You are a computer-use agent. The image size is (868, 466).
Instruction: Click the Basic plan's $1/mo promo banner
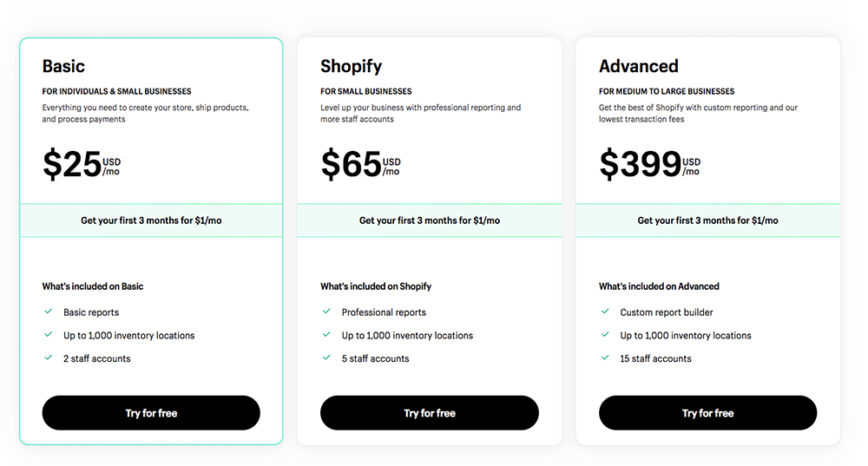tap(151, 220)
